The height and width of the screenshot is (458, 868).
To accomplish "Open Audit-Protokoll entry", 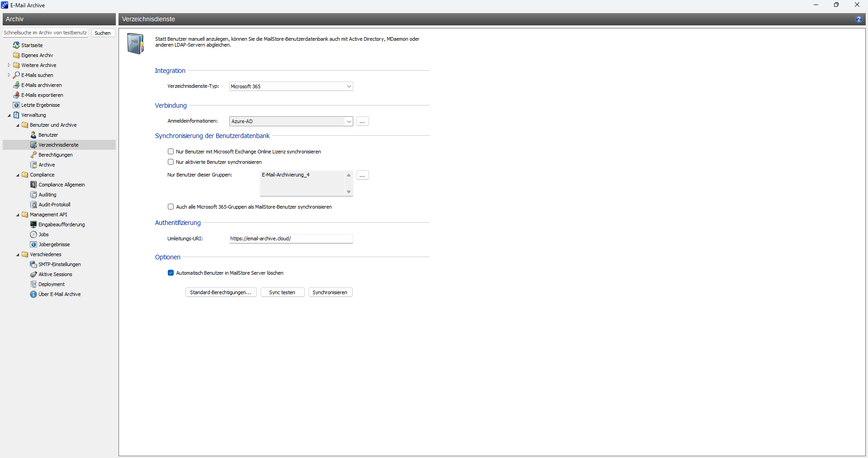I will click(x=54, y=205).
